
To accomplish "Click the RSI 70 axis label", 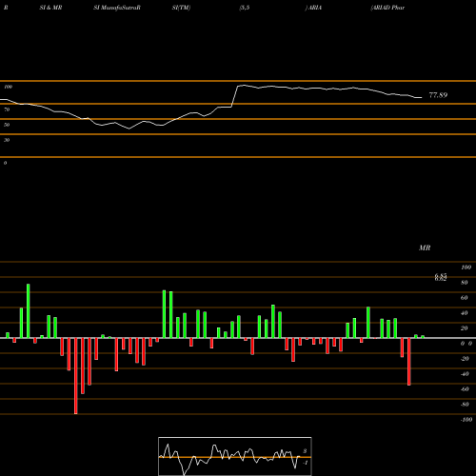I will coord(7,109).
